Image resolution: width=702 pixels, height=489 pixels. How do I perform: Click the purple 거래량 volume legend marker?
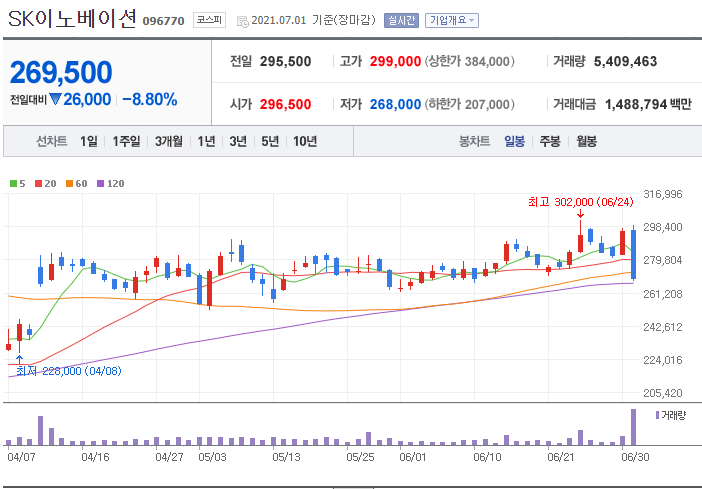657,415
